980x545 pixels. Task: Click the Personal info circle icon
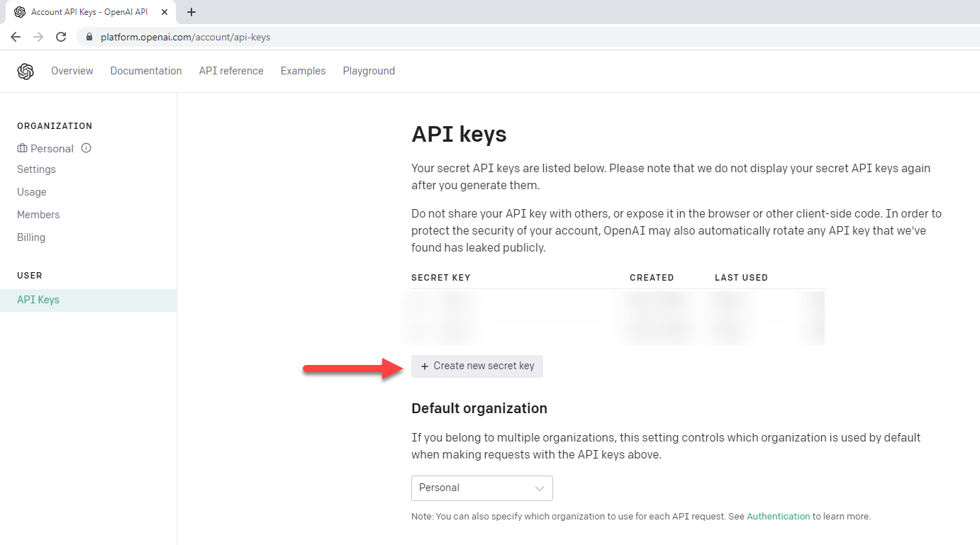(x=87, y=148)
